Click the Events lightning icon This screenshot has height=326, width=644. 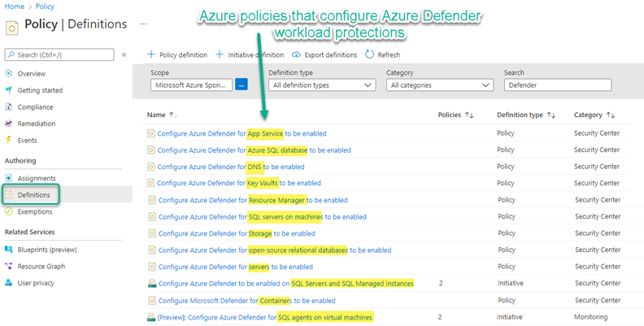point(9,140)
